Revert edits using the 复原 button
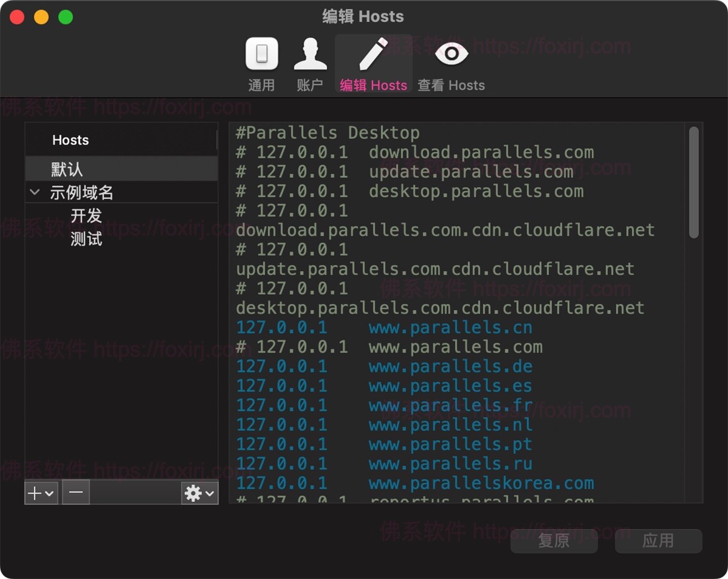The width and height of the screenshot is (728, 579). pos(553,540)
